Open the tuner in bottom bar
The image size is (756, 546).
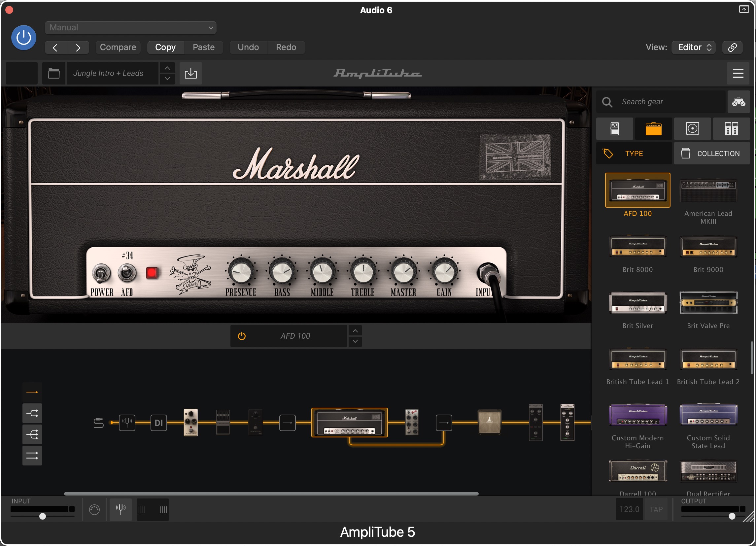121,510
